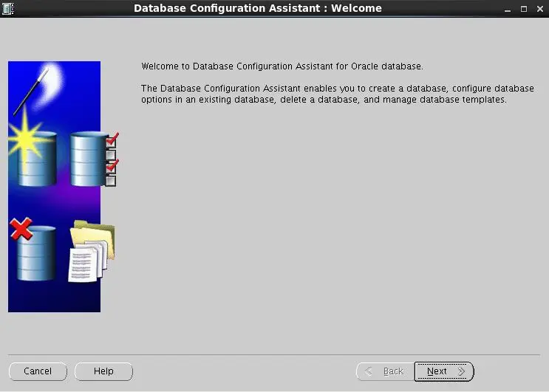Click the disabled Back button
The height and width of the screenshot is (392, 549).
(385, 371)
